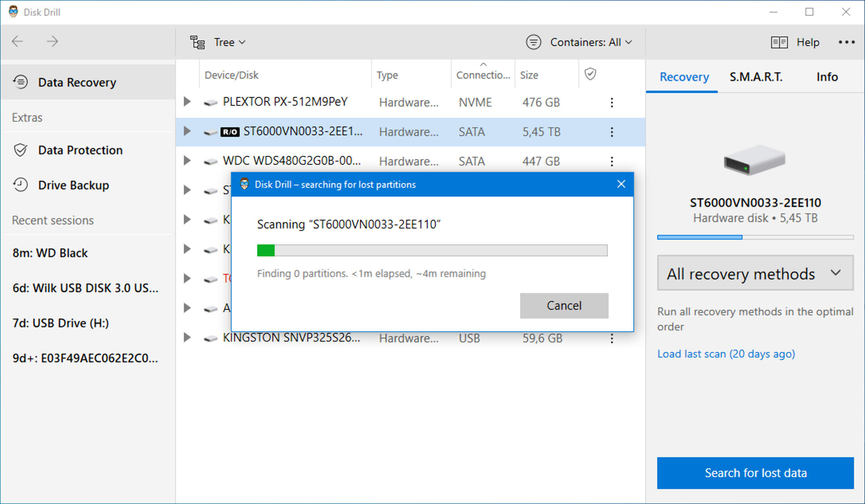Sort by Connection column header
The height and width of the screenshot is (504, 865).
pyautogui.click(x=483, y=75)
